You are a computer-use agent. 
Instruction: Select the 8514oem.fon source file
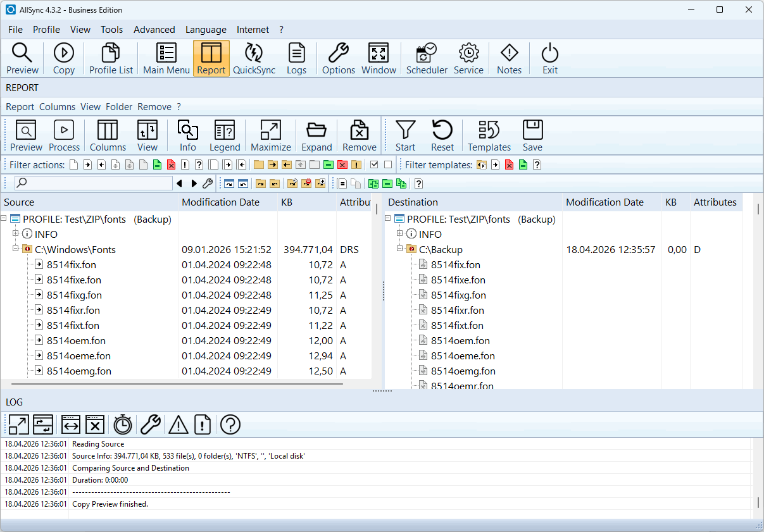(76, 341)
